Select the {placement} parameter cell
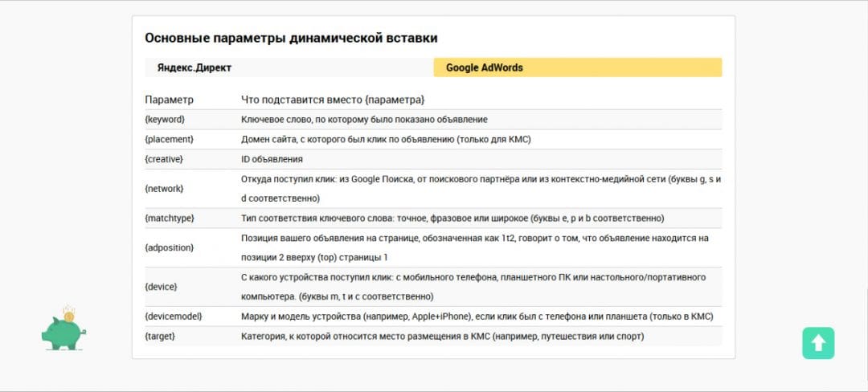The image size is (868, 392). tap(170, 139)
